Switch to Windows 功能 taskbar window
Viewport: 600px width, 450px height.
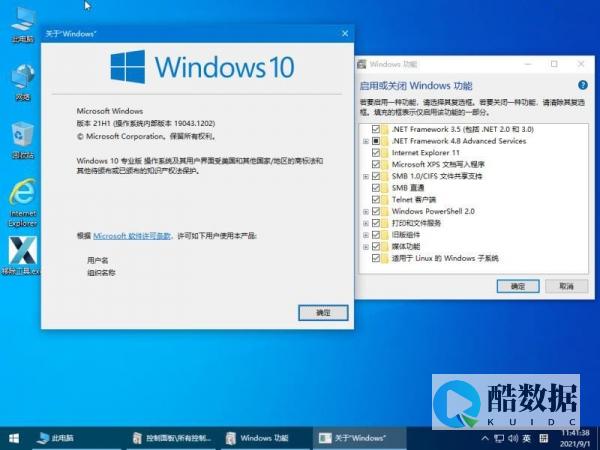coord(265,439)
